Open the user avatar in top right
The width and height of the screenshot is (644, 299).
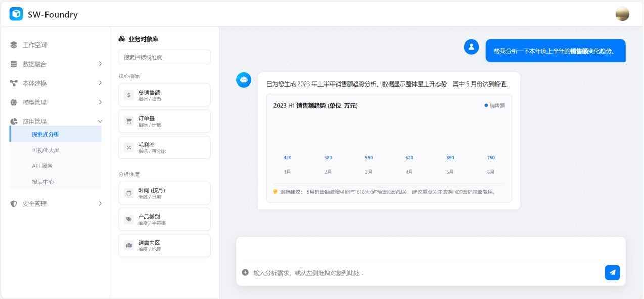point(622,14)
